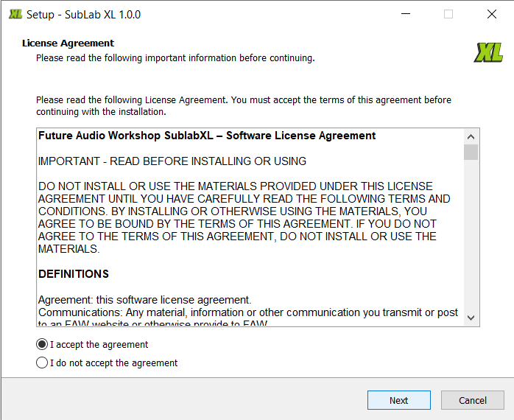Select the 'I accept the agreement' option
The height and width of the screenshot is (420, 514).
(42, 344)
